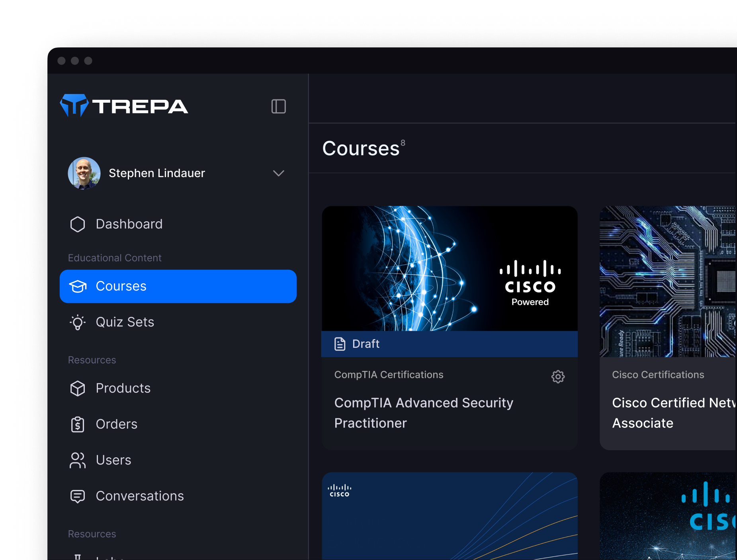Open the dark blue Cisco lines course thumbnail
Screen dimensions: 737x560
[x=450, y=516]
